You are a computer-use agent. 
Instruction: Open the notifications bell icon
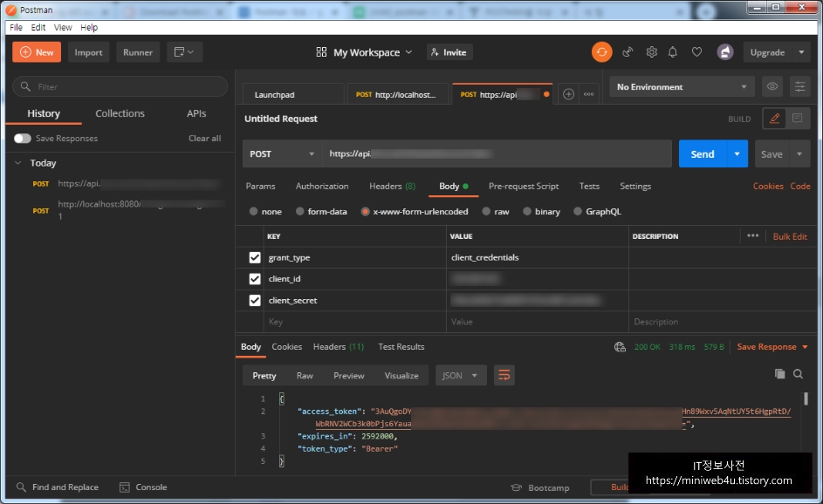672,52
